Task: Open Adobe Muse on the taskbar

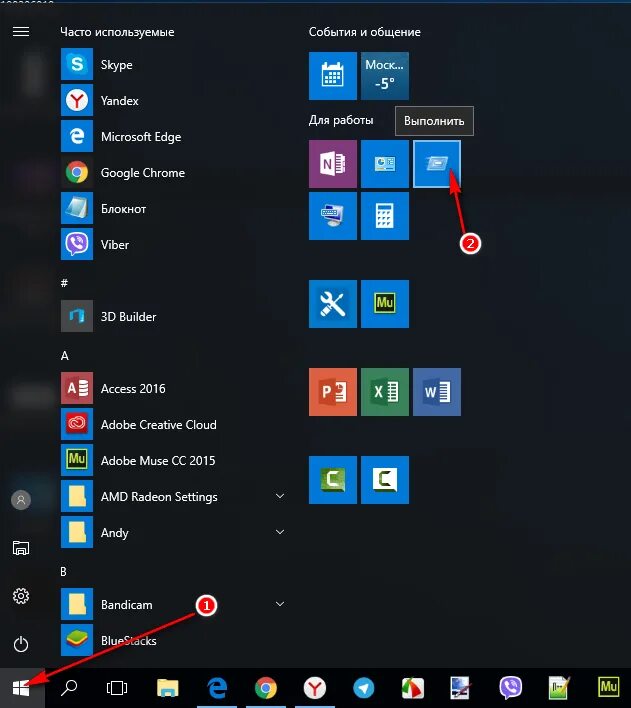Action: [x=608, y=688]
